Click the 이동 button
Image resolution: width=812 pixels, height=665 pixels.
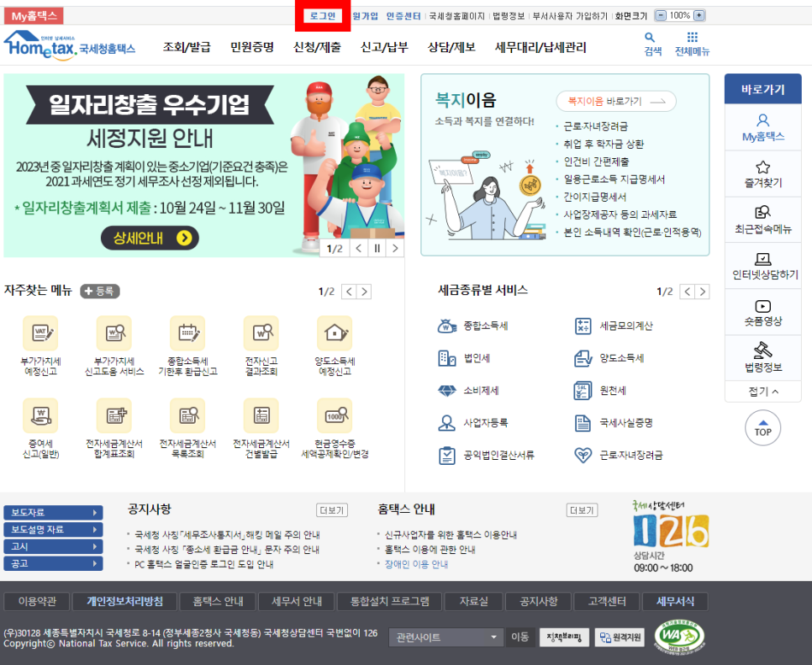[x=520, y=637]
